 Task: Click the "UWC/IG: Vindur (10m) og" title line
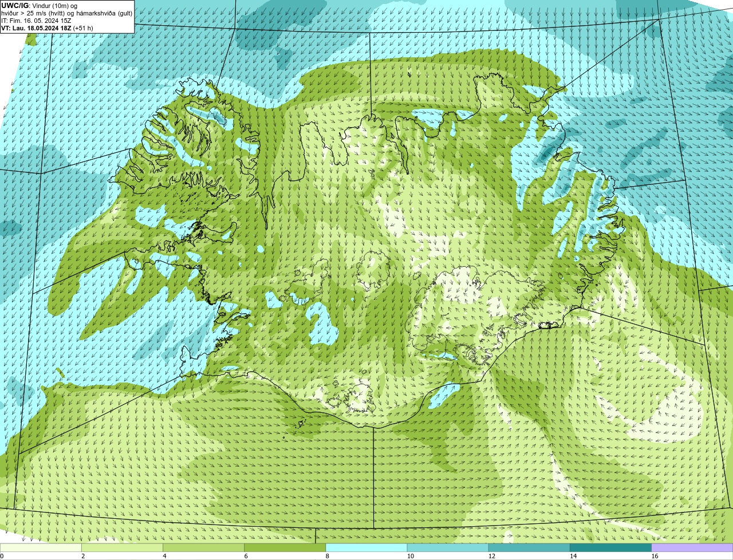coord(39,6)
